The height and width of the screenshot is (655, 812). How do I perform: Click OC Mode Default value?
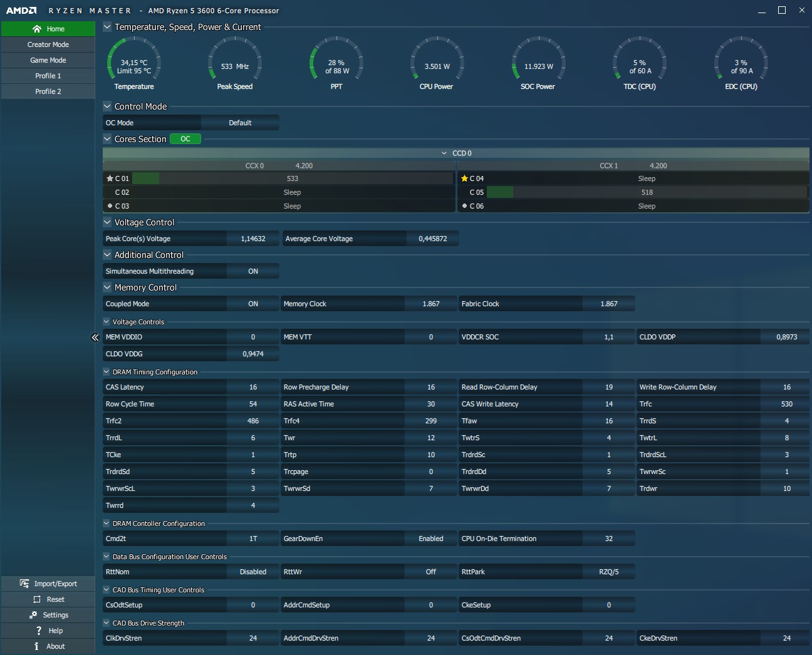(x=240, y=123)
